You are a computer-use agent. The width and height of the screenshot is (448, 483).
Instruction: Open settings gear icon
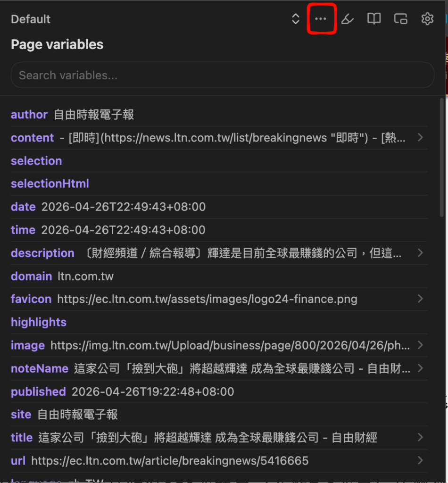(427, 19)
